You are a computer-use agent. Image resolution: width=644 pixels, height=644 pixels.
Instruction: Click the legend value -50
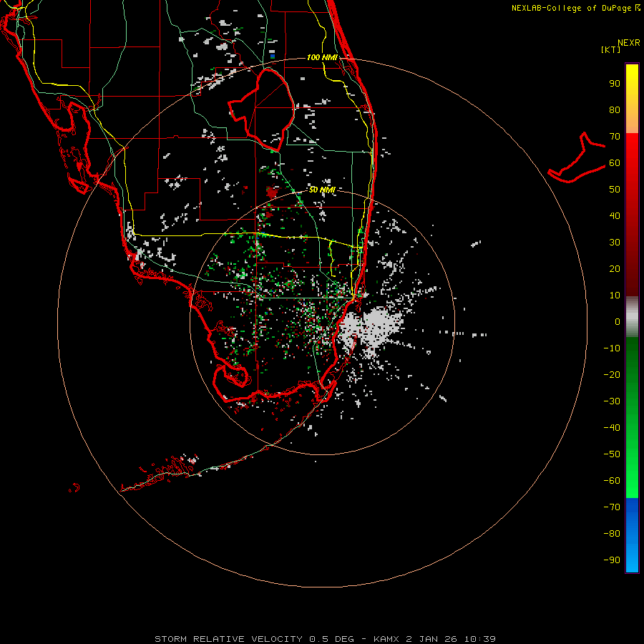pyautogui.click(x=612, y=454)
